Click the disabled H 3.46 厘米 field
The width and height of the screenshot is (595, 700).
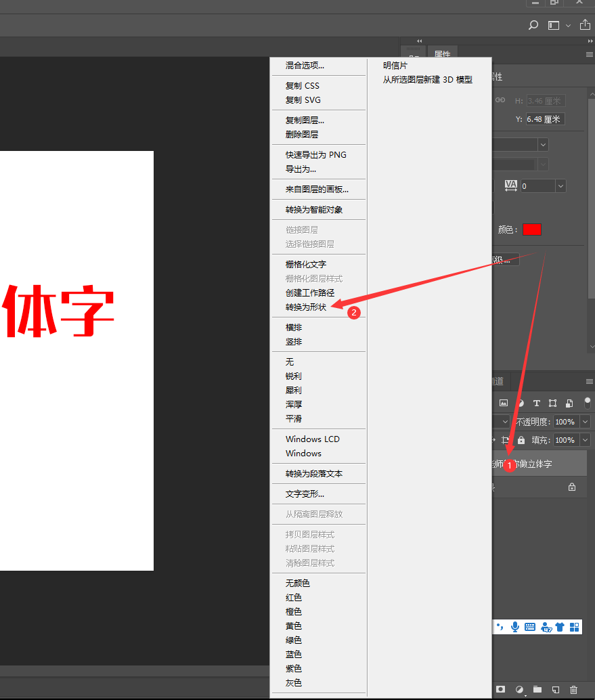(x=545, y=101)
